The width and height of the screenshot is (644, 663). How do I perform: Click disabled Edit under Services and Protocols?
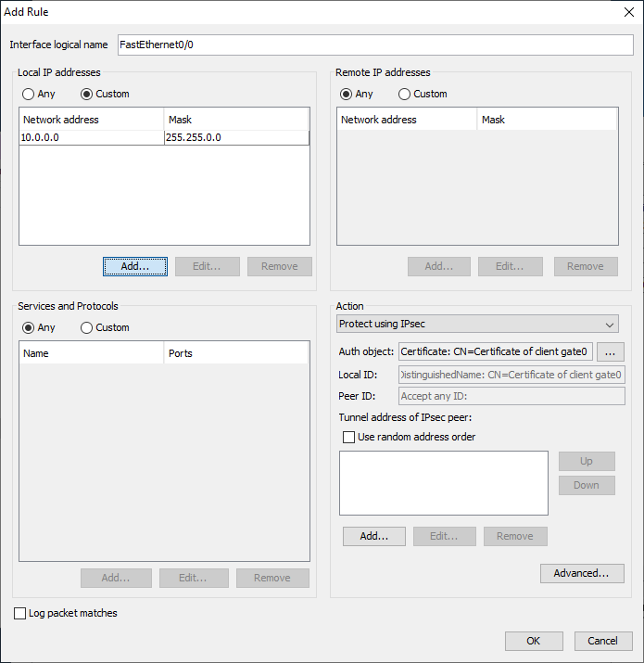194,578
